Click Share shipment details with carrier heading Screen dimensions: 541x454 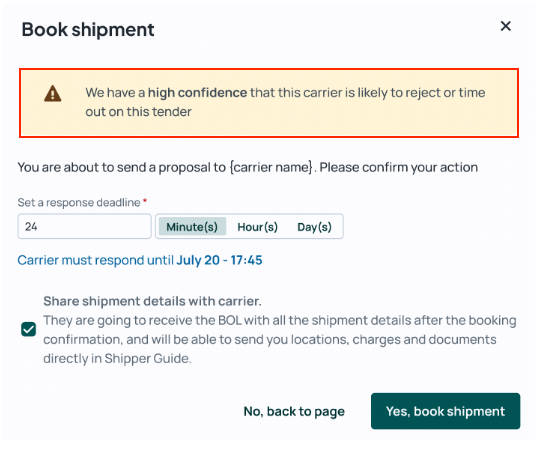[x=153, y=301]
